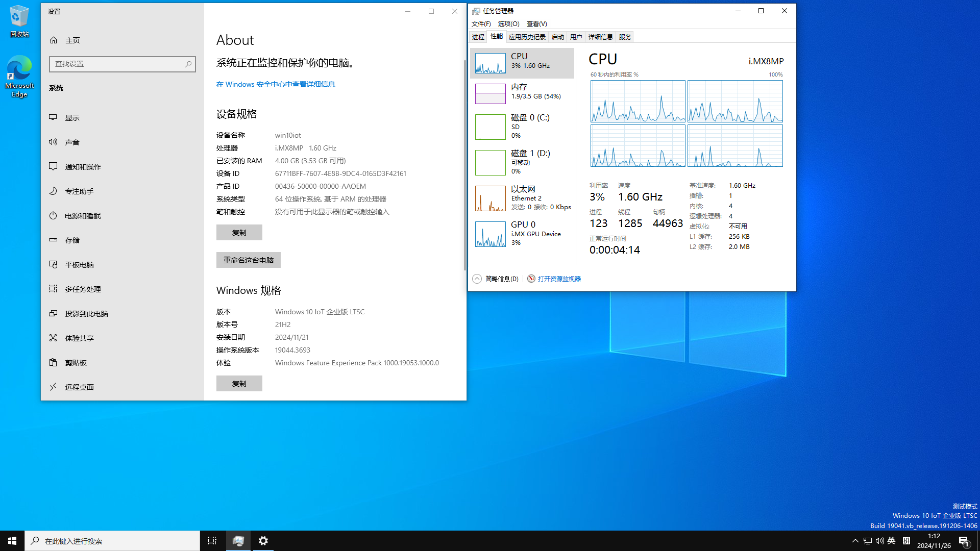Click OS build 19044.3693 text
This screenshot has width=980, height=551.
(292, 350)
